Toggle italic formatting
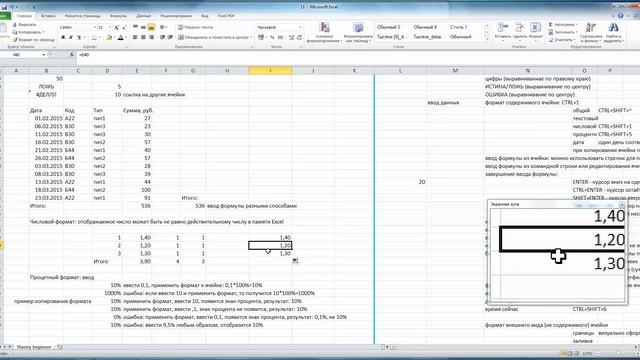 click(71, 38)
